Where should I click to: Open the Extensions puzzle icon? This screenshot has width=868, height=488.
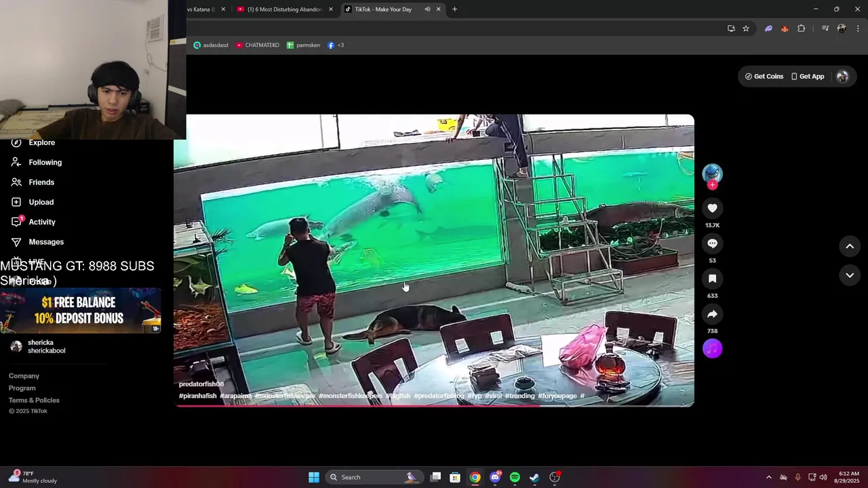point(802,28)
